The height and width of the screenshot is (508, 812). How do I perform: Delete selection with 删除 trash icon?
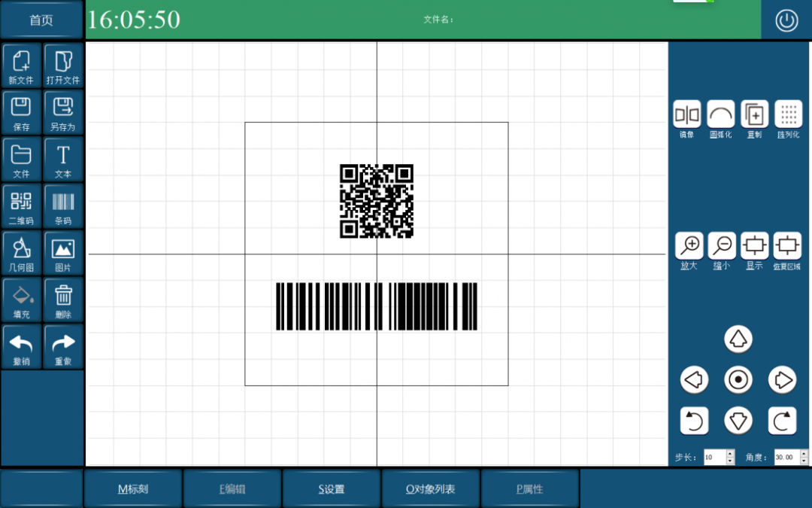tap(63, 300)
